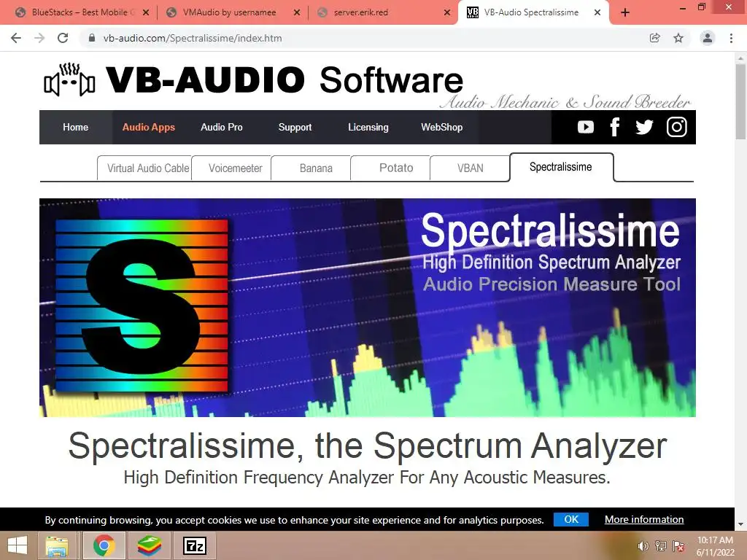Viewport: 747px width, 560px height.
Task: Select the Banana tab
Action: click(x=311, y=168)
